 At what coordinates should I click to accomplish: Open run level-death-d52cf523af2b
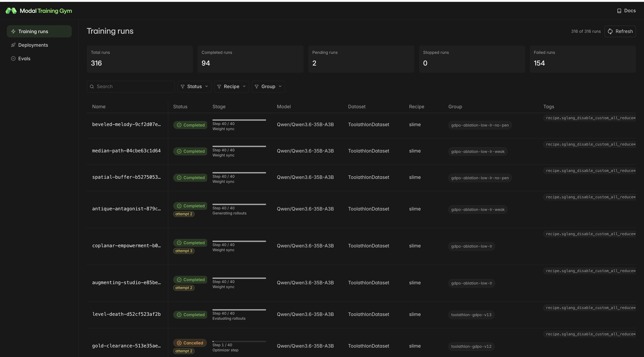pyautogui.click(x=127, y=314)
